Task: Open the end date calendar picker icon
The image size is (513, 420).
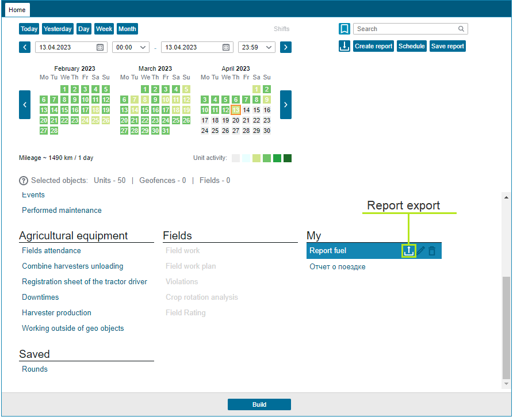Action: [x=226, y=47]
